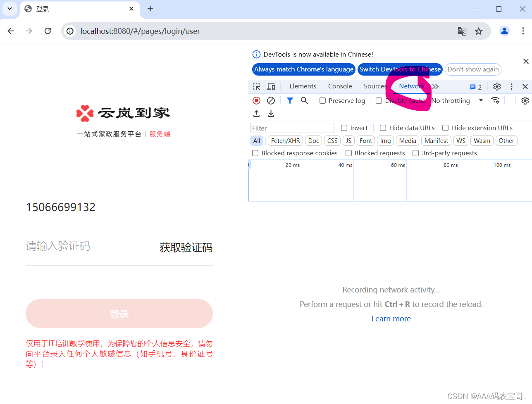Filter requests by WS type
This screenshot has height=404, width=532.
[461, 141]
